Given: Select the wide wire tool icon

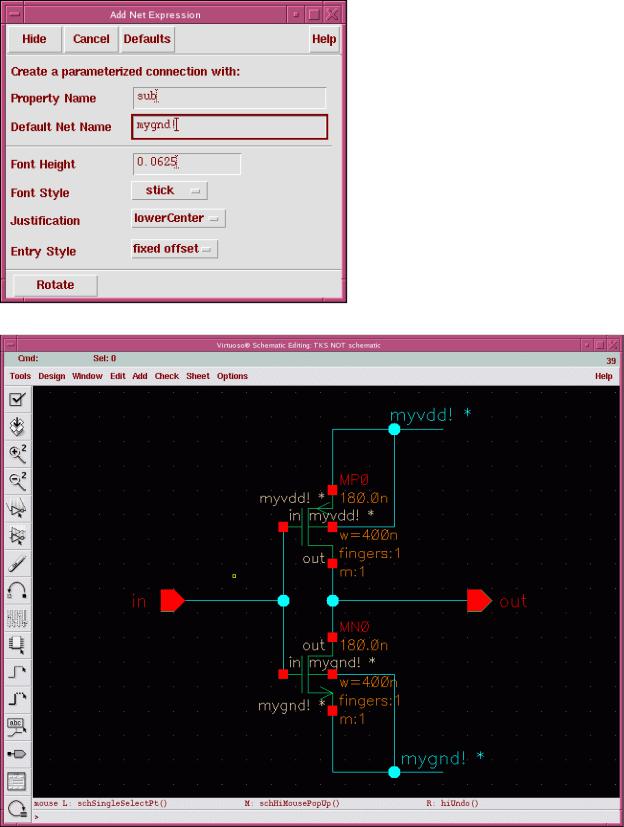Looking at the screenshot, I should 17,701.
